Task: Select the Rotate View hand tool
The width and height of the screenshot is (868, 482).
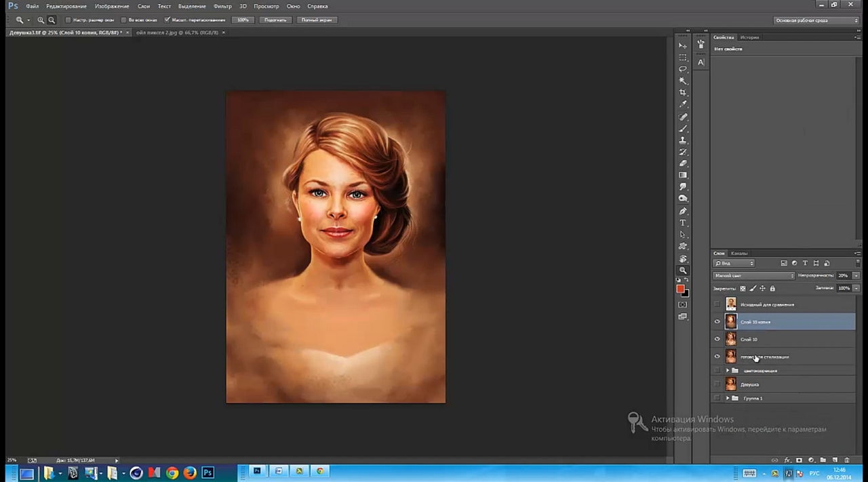Action: (x=683, y=258)
